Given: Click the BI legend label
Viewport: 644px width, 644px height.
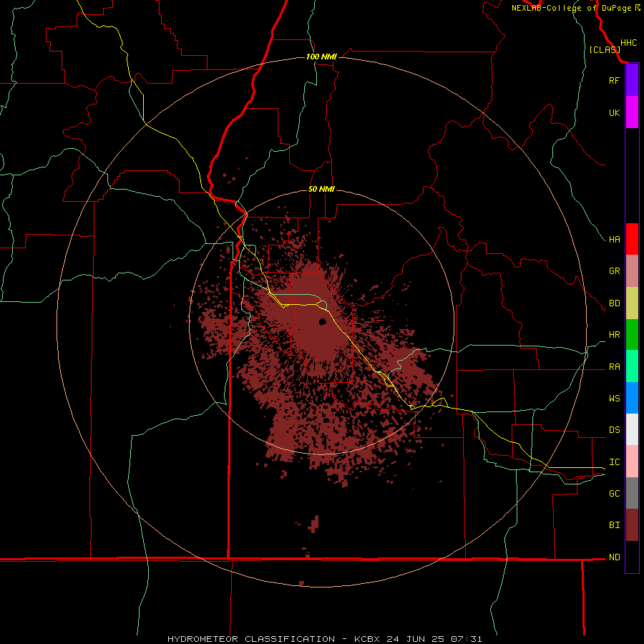Looking at the screenshot, I should 614,525.
